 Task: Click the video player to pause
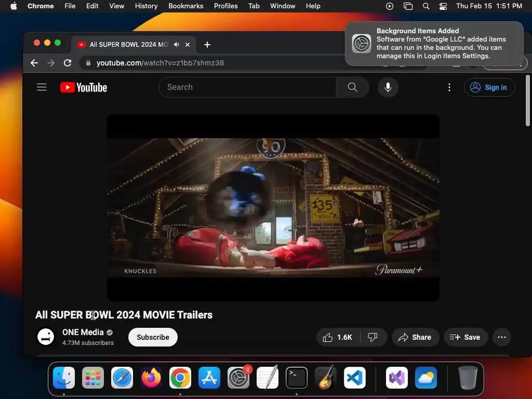(273, 207)
